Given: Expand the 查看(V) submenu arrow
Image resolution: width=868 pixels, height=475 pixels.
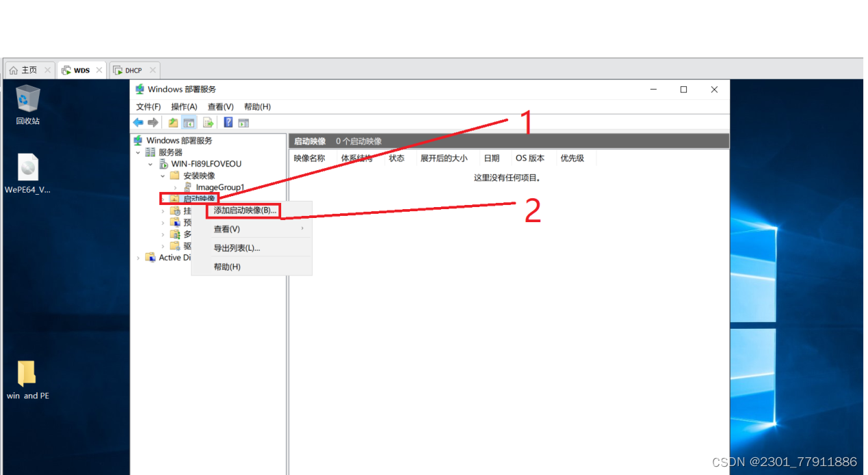Looking at the screenshot, I should click(x=302, y=229).
